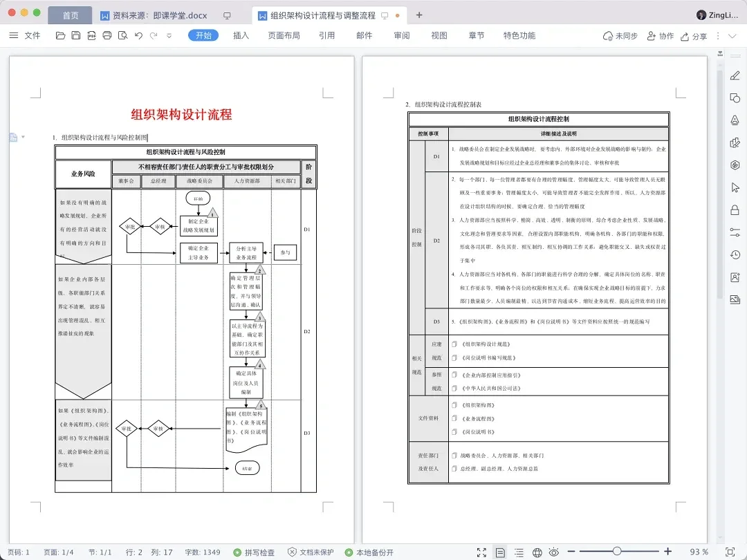747x560 pixels.
Task: Expand the browser tab dropdown next to document title
Action: tap(386, 15)
